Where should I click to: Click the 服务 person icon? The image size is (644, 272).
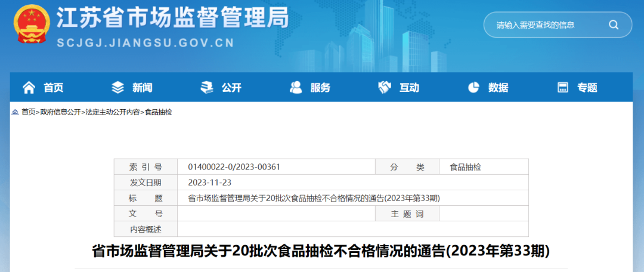296,87
